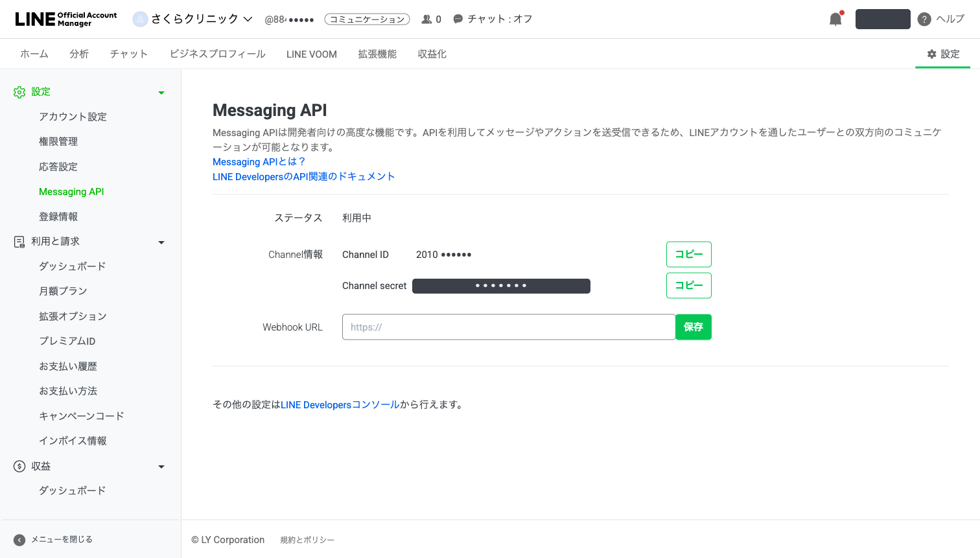980x558 pixels.
Task: Click the コミュニケーション plan badge
Action: [x=367, y=19]
